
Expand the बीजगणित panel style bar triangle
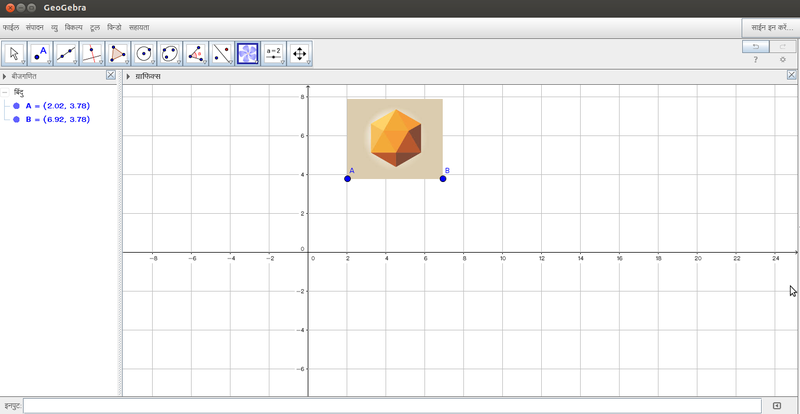click(5, 77)
